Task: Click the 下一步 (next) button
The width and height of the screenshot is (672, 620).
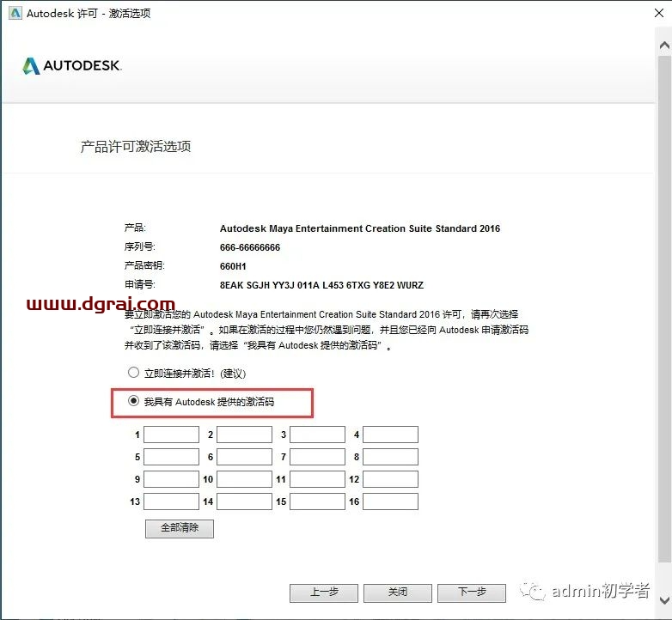Action: [472, 593]
